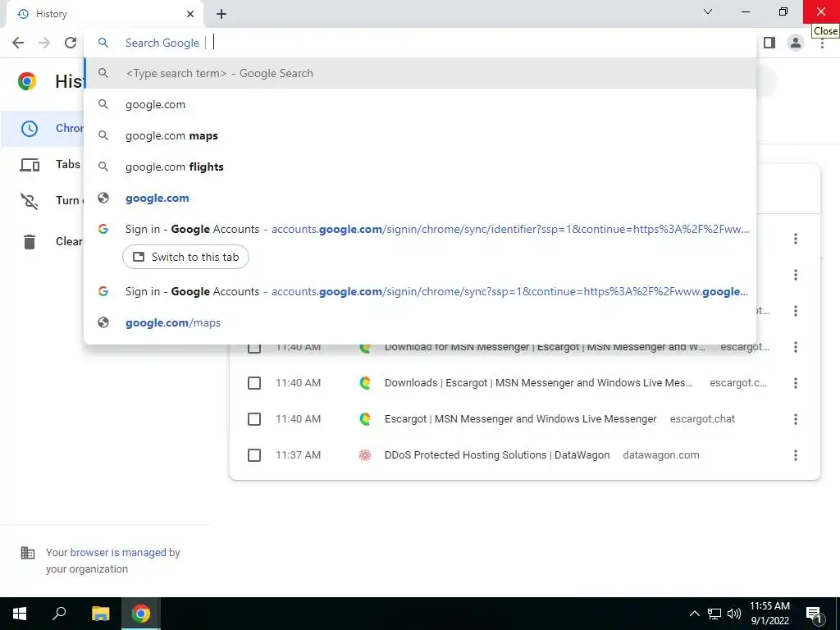This screenshot has height=630, width=840.
Task: Select the Chrome history clock icon
Action: click(30, 129)
